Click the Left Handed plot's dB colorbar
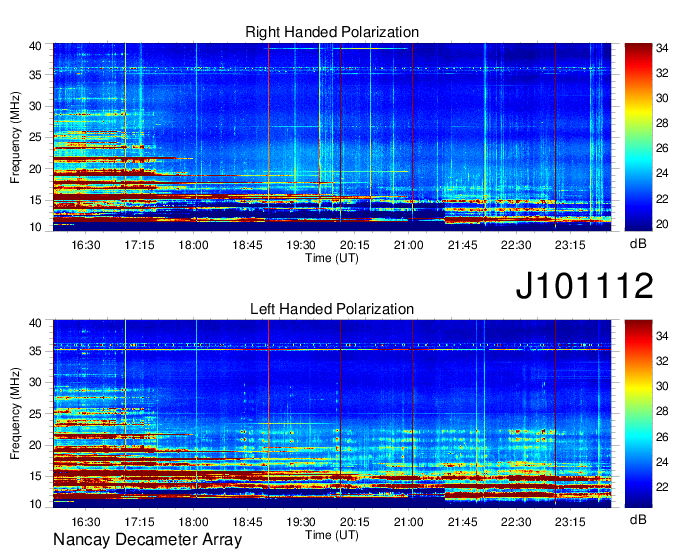Image resolution: width=680 pixels, height=552 pixels. (638, 413)
